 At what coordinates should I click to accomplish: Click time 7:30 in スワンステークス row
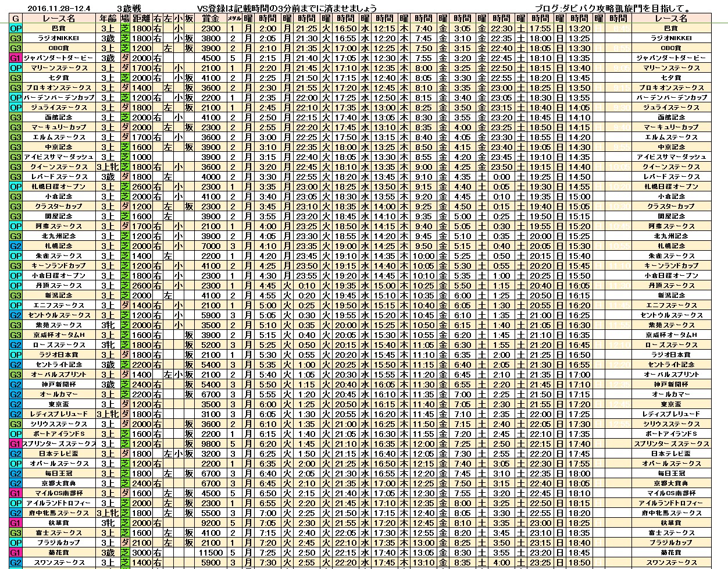pyautogui.click(x=267, y=563)
